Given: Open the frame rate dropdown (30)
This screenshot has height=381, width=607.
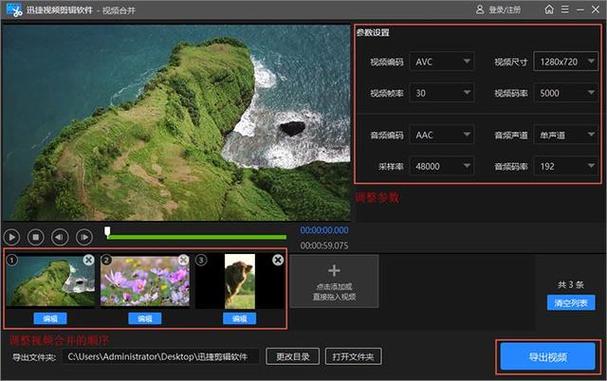Looking at the screenshot, I should click(441, 93).
